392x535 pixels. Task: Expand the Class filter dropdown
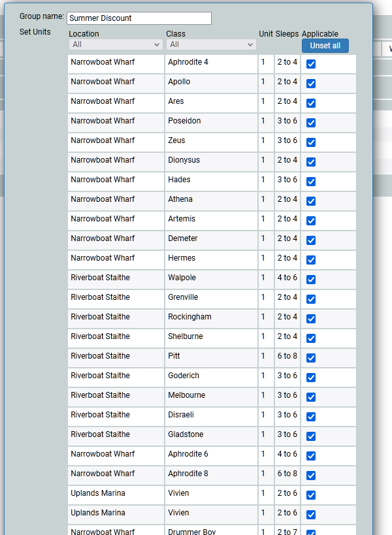tap(211, 44)
